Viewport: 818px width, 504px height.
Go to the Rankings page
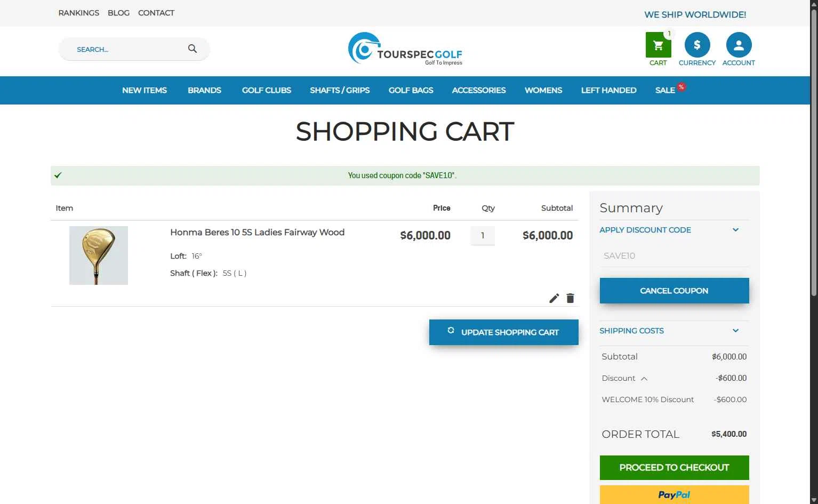(x=79, y=13)
